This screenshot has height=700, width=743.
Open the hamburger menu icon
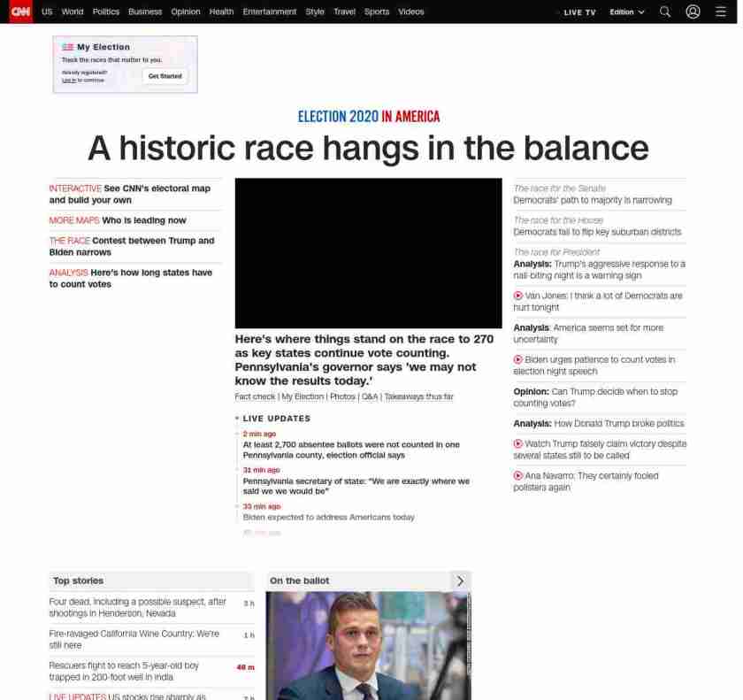coord(721,12)
